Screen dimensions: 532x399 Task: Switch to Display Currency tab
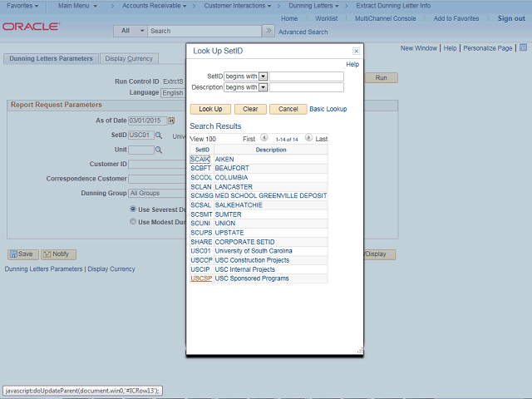pyautogui.click(x=129, y=58)
